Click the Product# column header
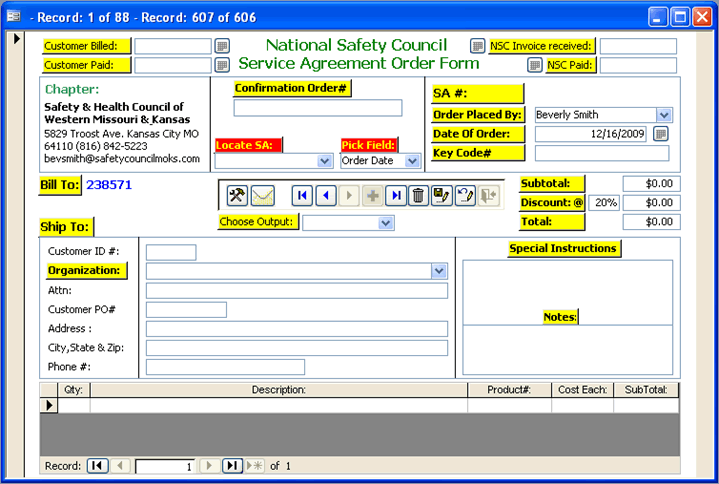The width and height of the screenshot is (719, 484). pyautogui.click(x=509, y=390)
